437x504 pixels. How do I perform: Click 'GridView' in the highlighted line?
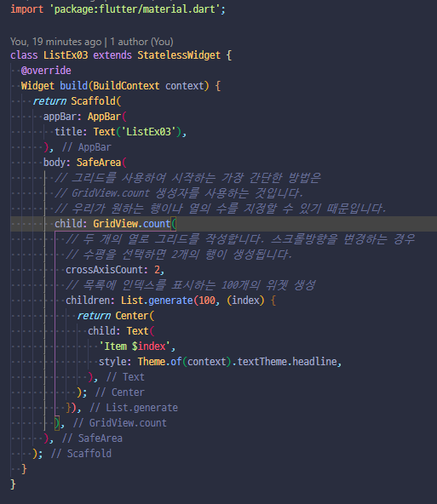tap(115, 224)
